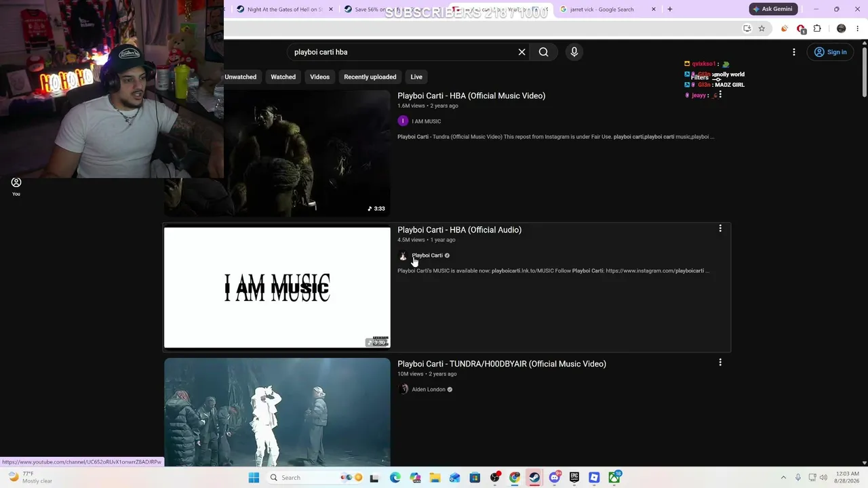Open Microsoft Edge from the taskbar
This screenshot has width=868, height=488.
[395, 478]
